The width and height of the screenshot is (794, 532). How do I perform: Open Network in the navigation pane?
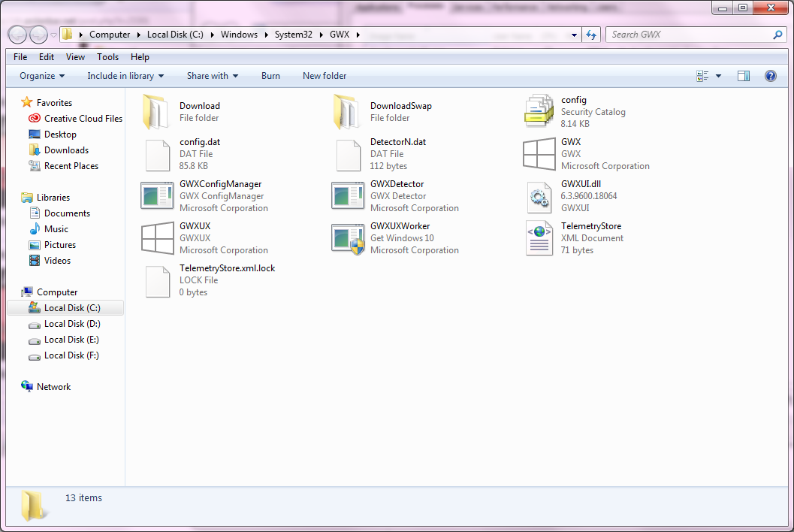pos(46,386)
